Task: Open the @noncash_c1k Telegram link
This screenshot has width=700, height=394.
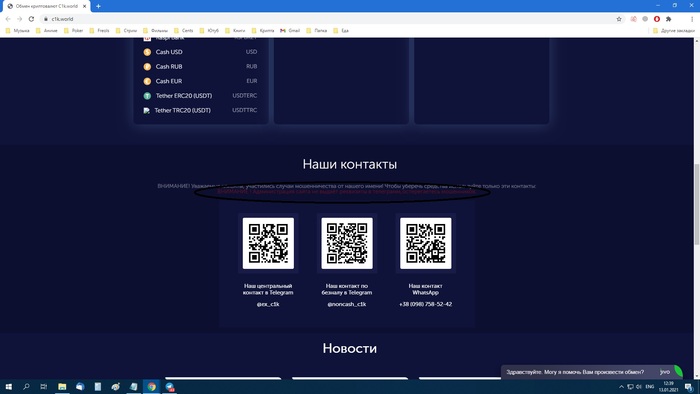Action: (x=347, y=304)
